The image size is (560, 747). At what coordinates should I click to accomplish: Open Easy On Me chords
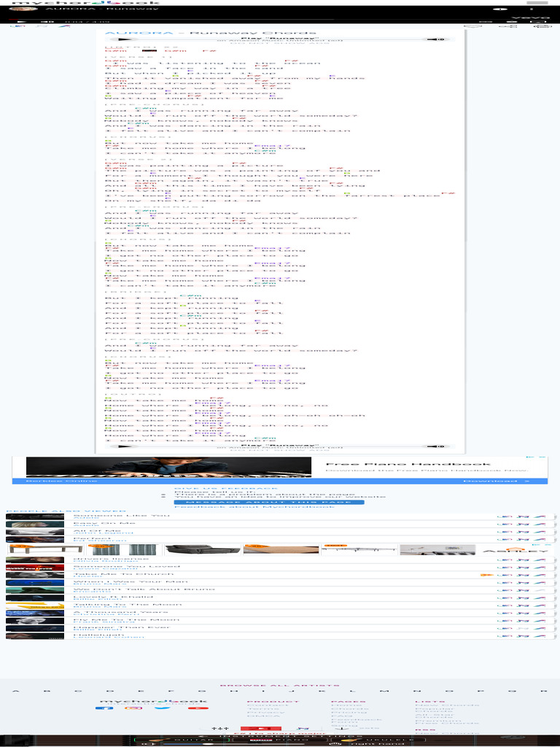[x=104, y=523]
